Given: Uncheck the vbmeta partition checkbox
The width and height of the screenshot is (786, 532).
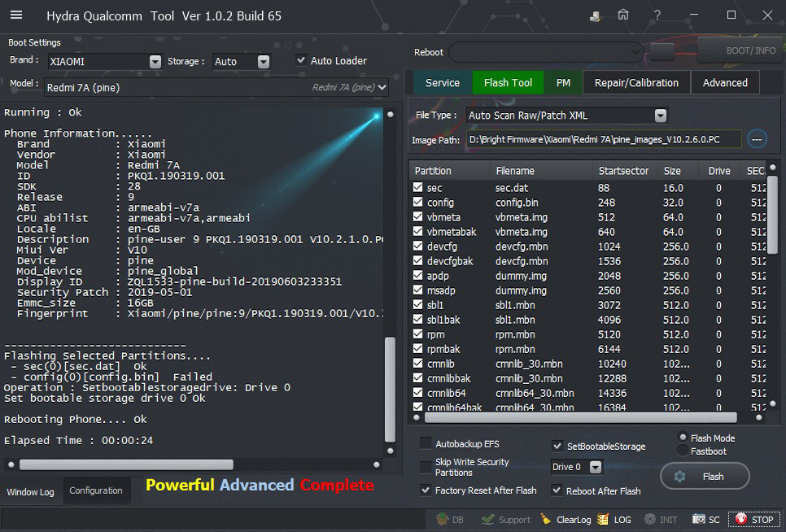Looking at the screenshot, I should (417, 216).
